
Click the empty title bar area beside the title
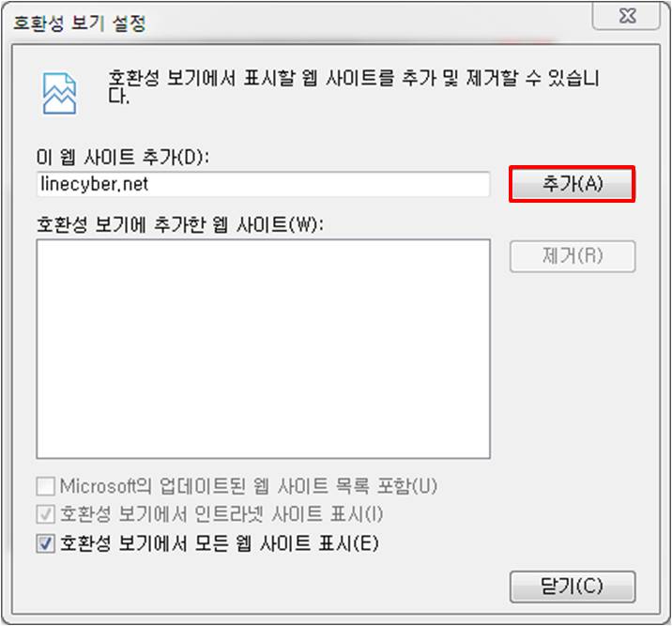[x=369, y=23]
